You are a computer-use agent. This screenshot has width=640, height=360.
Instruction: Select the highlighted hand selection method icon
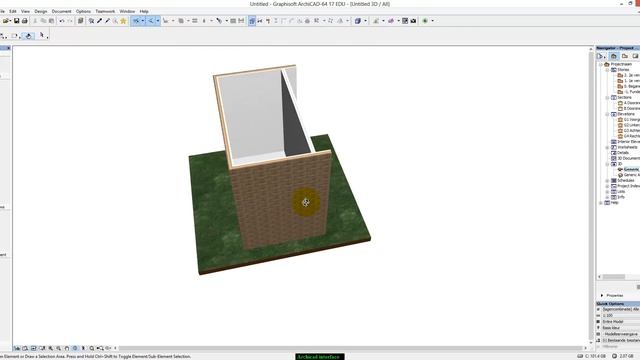point(28,36)
